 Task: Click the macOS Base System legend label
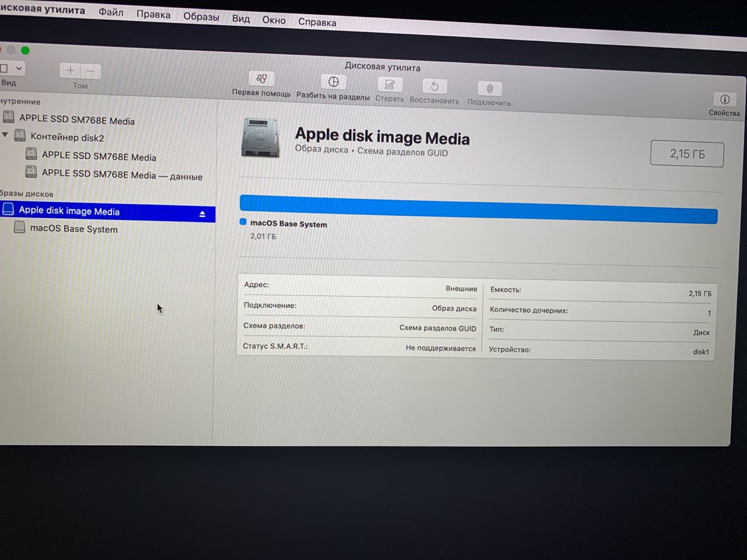pyautogui.click(x=289, y=223)
